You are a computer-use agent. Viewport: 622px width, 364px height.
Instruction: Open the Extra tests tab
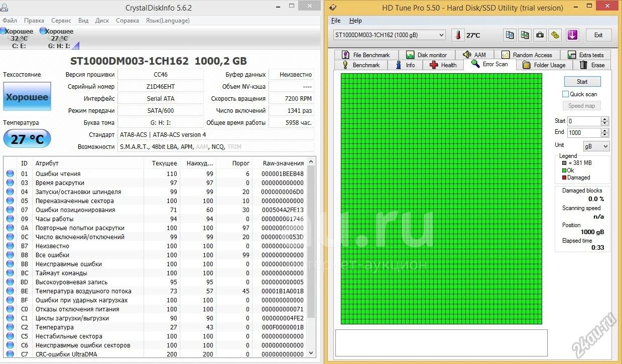tap(586, 55)
